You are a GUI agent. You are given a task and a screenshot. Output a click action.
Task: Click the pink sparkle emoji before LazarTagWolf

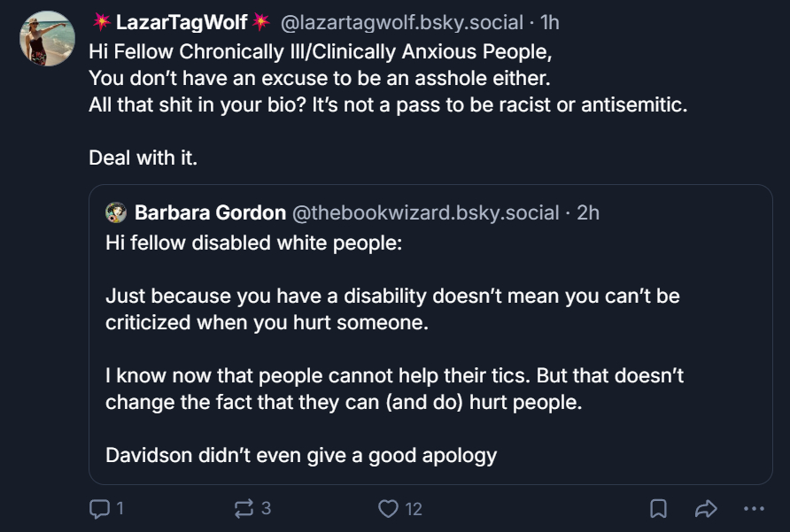click(x=101, y=22)
